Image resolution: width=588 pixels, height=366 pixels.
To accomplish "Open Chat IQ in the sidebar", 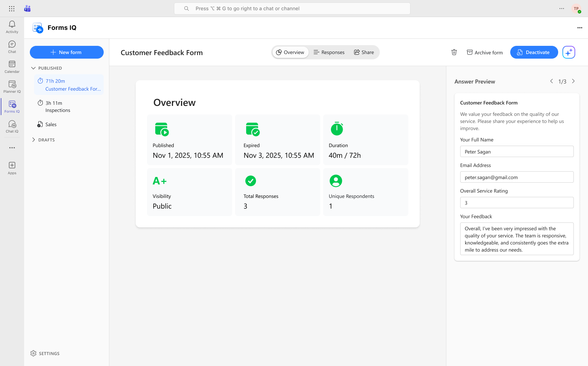I will [x=12, y=127].
